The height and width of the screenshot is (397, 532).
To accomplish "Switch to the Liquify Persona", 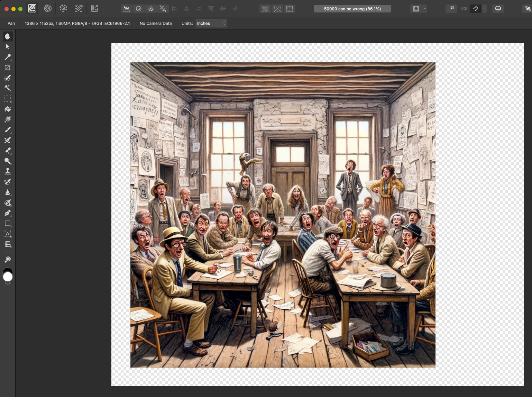I will [x=48, y=9].
